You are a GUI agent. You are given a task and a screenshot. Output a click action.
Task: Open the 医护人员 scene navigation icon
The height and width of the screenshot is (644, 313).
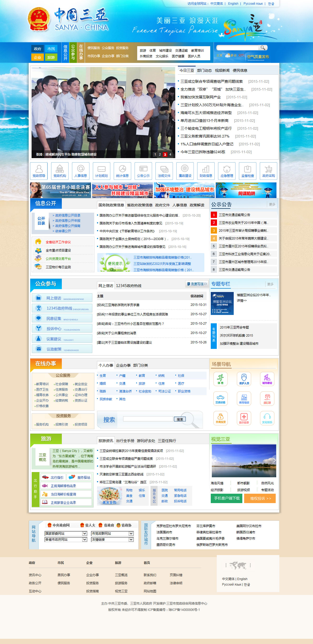[x=244, y=379]
